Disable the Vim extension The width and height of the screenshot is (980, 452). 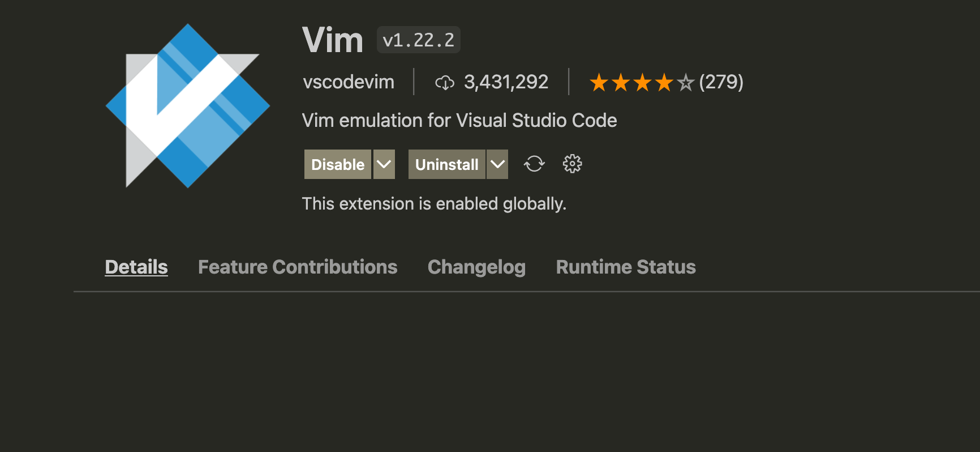(337, 164)
